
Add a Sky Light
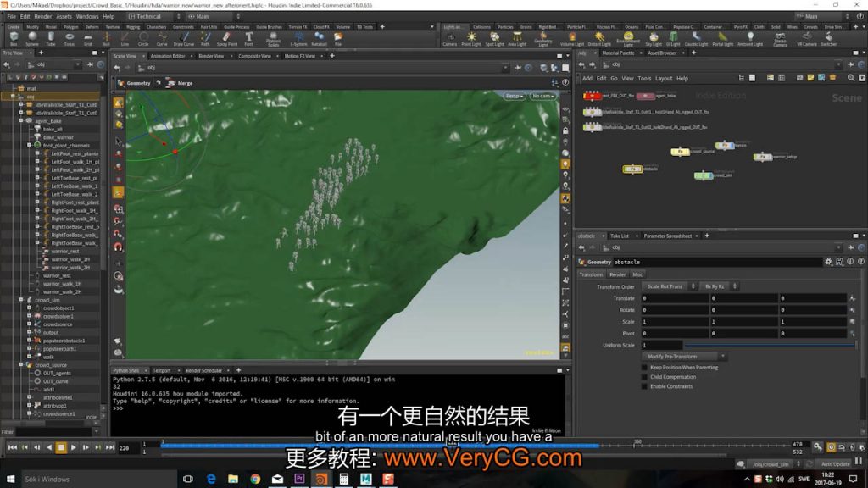pyautogui.click(x=654, y=39)
